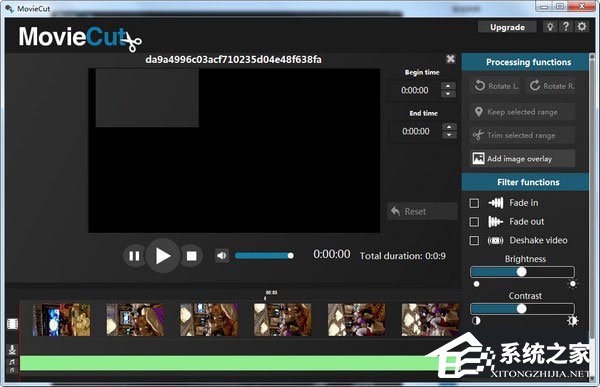This screenshot has height=387, width=600.
Task: Increase Begin time with up arrow
Action: click(448, 86)
